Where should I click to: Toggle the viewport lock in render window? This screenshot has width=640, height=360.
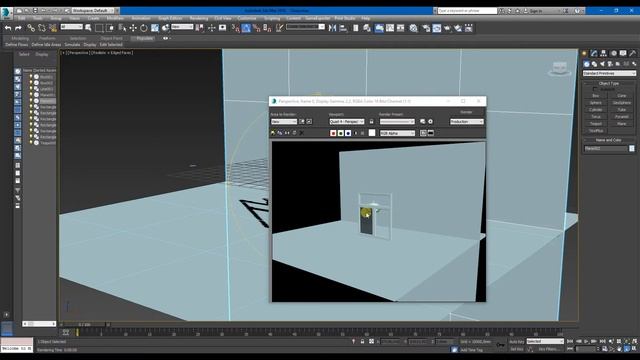tap(371, 122)
